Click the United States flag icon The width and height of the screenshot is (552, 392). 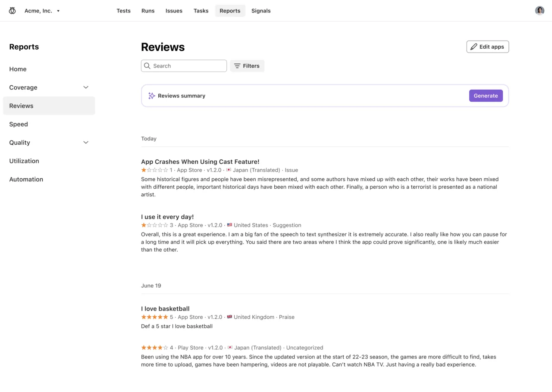229,225
